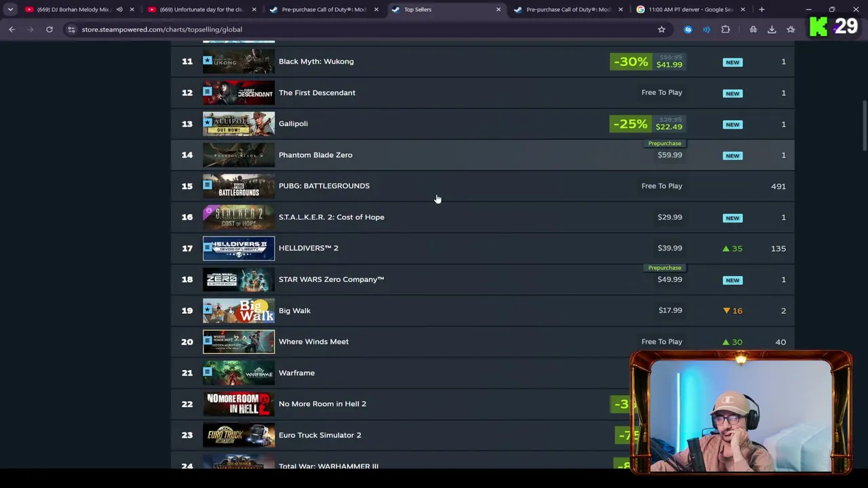Open Phantom Blade Zero title link
This screenshot has width=868, height=488.
[x=315, y=155]
